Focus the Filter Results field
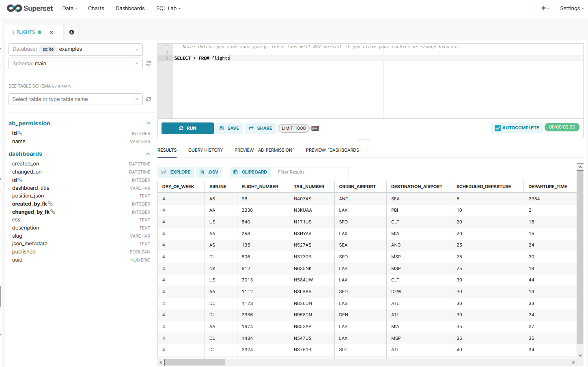Screen dimensions: 588x367 tap(311, 172)
